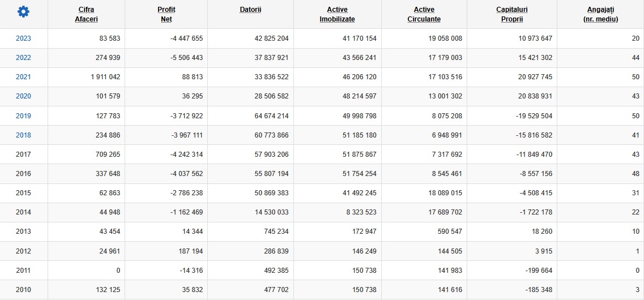Open the 2021 year link
The height and width of the screenshot is (300, 644).
[x=23, y=77]
